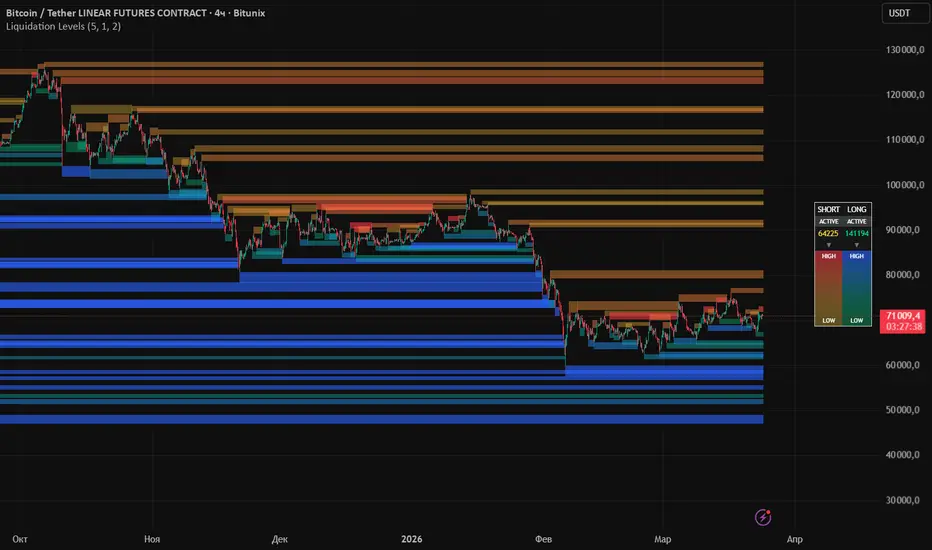Open Liquidation Levels (5, 1, 2) indicator label
Image resolution: width=932 pixels, height=550 pixels.
pos(63,26)
